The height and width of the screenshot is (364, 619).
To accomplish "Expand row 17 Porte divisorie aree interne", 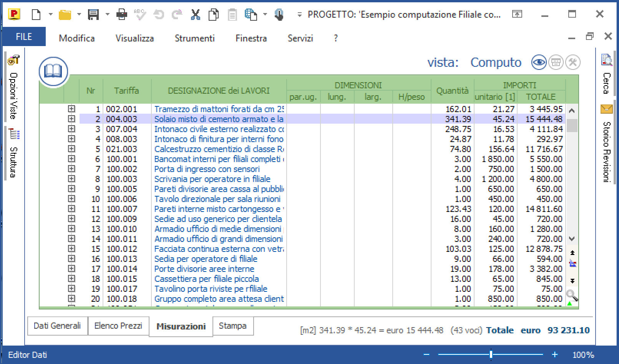I will tap(71, 268).
